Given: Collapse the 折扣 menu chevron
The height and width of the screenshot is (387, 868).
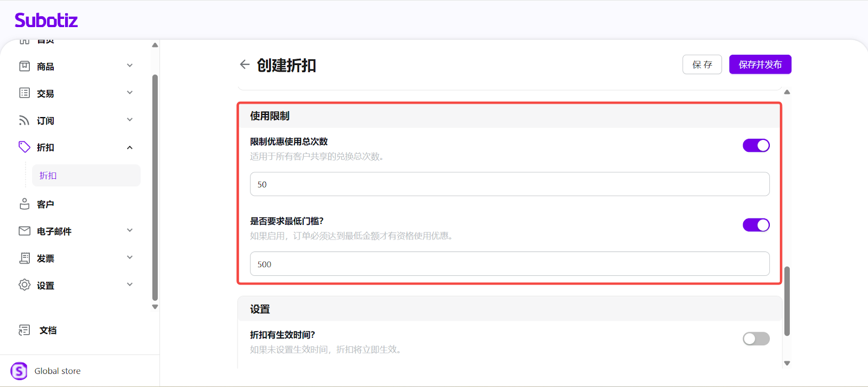Looking at the screenshot, I should click(x=130, y=147).
